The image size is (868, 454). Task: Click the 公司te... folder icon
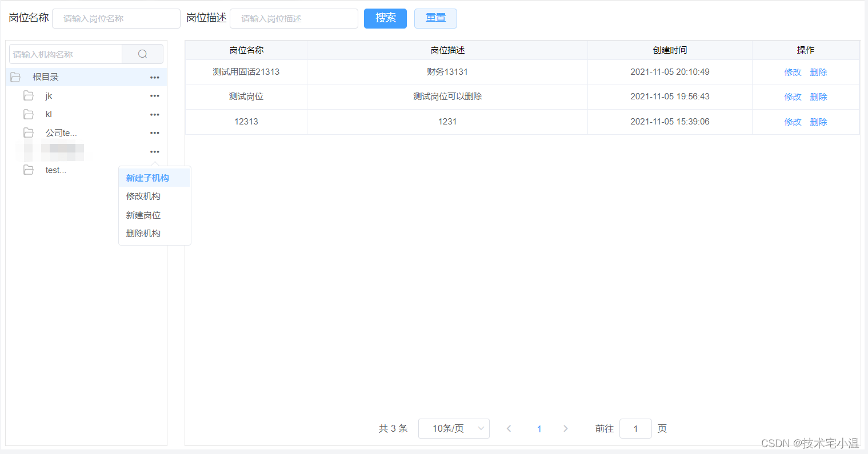(x=28, y=133)
